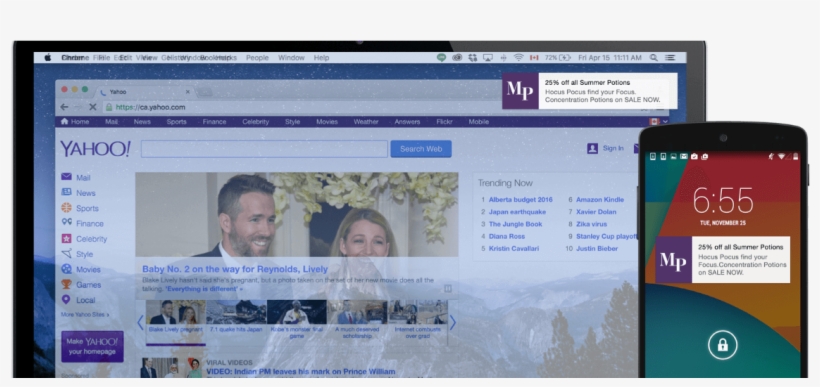Open the Notification Center list icon
This screenshot has height=387, width=820.
670,58
